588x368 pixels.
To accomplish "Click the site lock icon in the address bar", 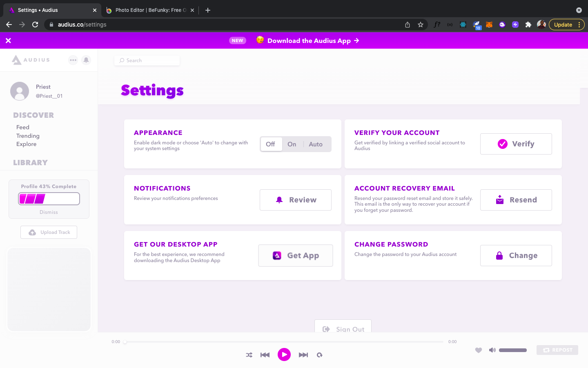I will (x=51, y=25).
